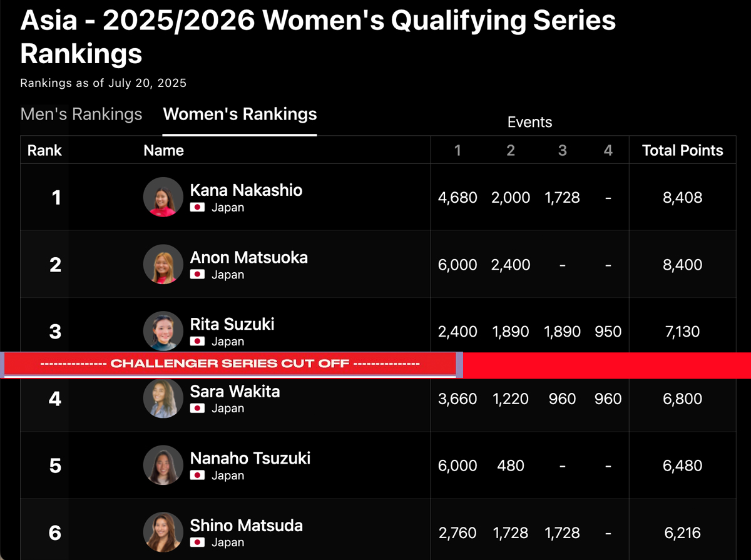The width and height of the screenshot is (751, 560).
Task: Click Japan flag icon under Nanaho Tsuzuki
Action: click(198, 476)
